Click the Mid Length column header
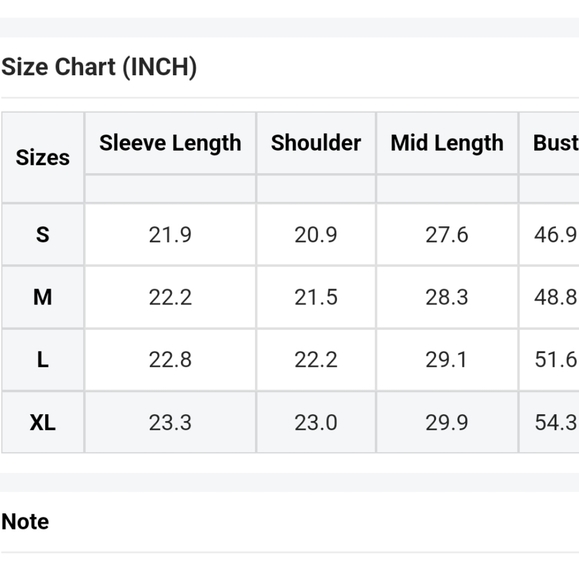This screenshot has height=580, width=579. point(447,143)
